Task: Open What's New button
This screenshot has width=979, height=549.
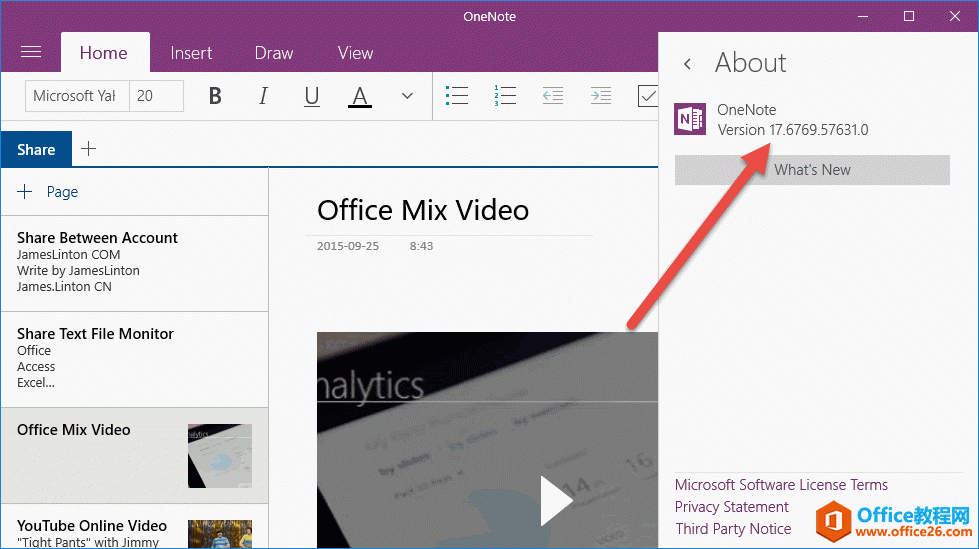Action: coord(812,170)
